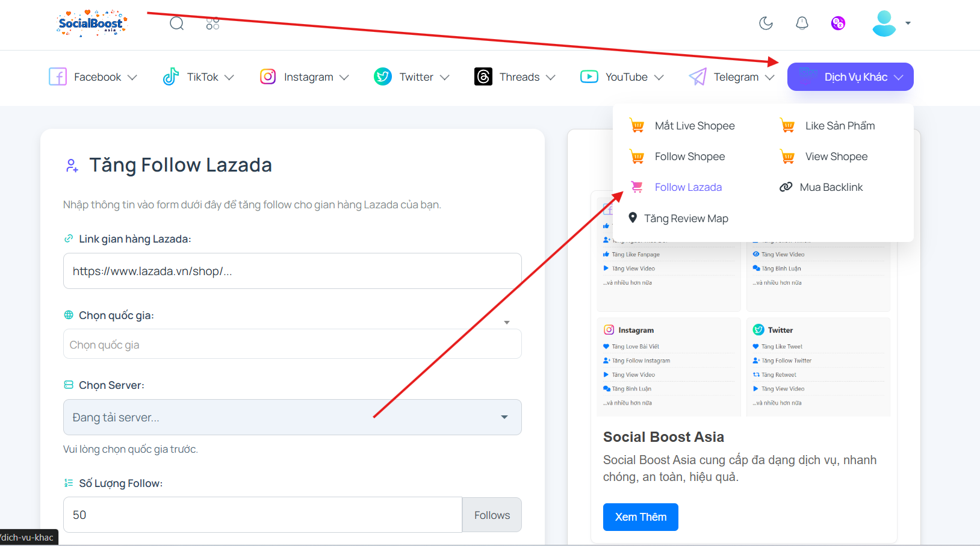Open the Chọn quốc gia select box
This screenshot has height=546, width=980.
click(x=293, y=344)
